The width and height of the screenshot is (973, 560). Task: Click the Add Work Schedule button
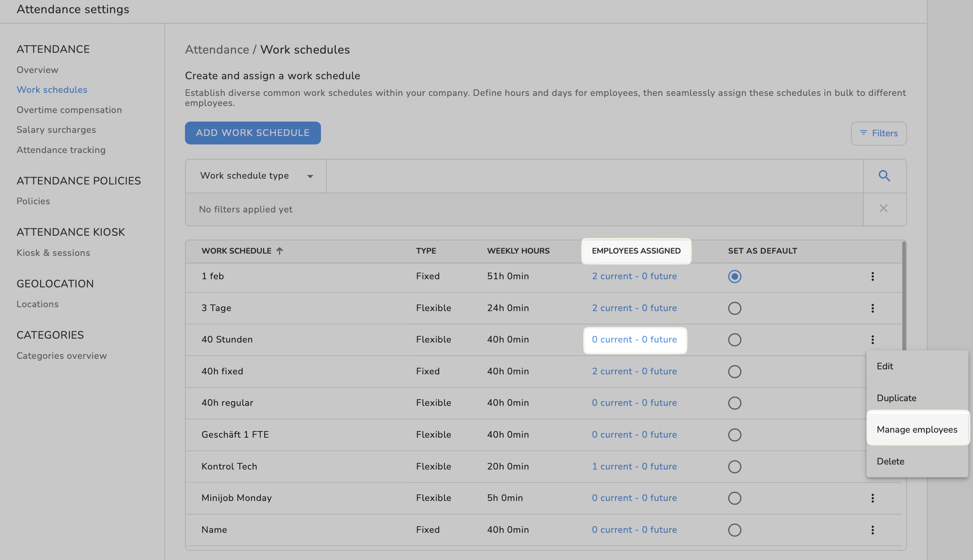253,133
